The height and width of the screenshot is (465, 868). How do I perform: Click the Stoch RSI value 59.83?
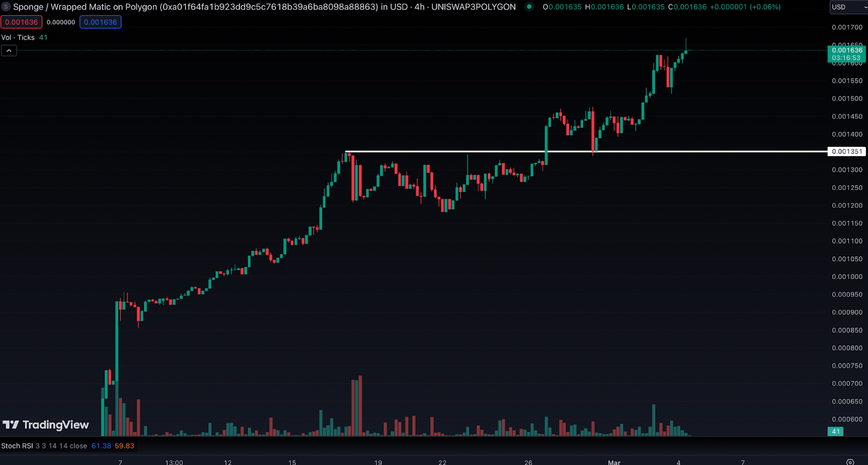[x=124, y=446]
